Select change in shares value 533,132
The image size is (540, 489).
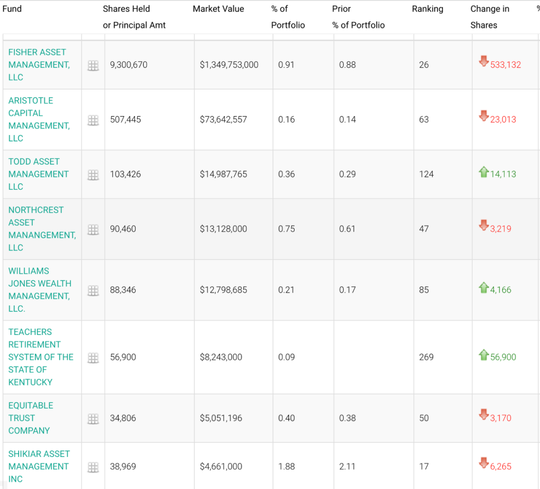point(505,65)
